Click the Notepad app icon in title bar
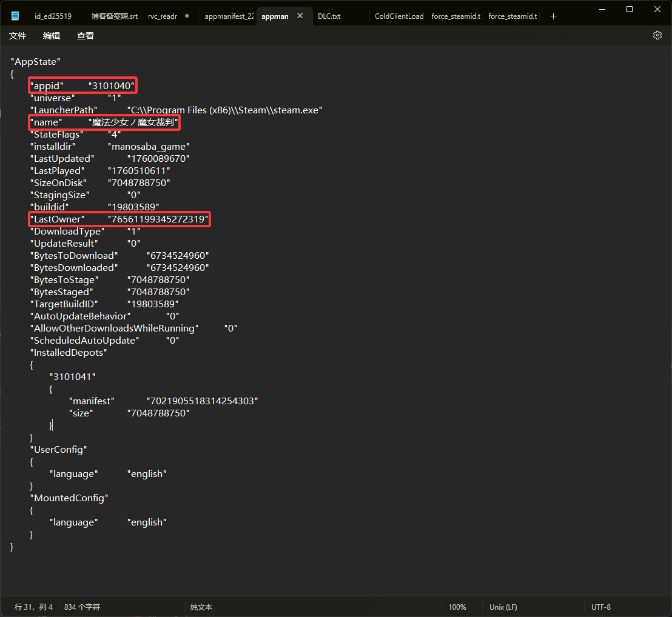The height and width of the screenshot is (617, 672). 16,16
